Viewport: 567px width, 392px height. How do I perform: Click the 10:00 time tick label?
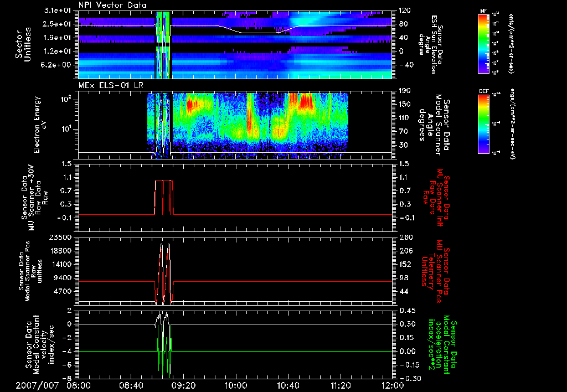(236, 385)
